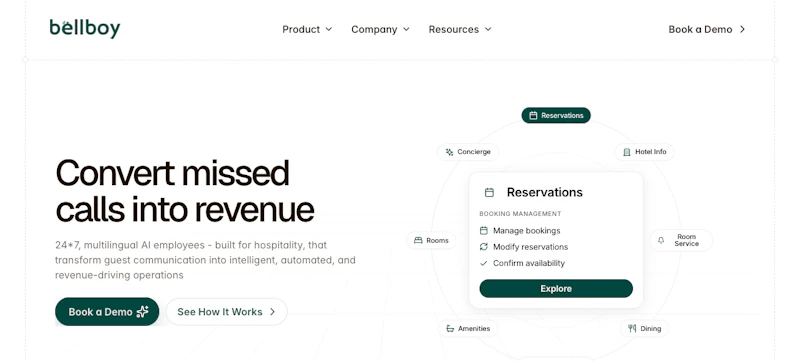
Task: Expand the Resources dropdown chevron
Action: (x=488, y=30)
